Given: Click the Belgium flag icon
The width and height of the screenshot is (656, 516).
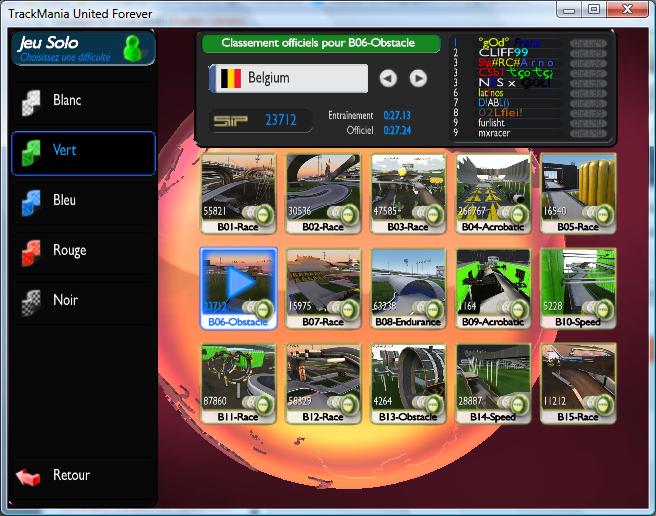Looking at the screenshot, I should [x=229, y=78].
